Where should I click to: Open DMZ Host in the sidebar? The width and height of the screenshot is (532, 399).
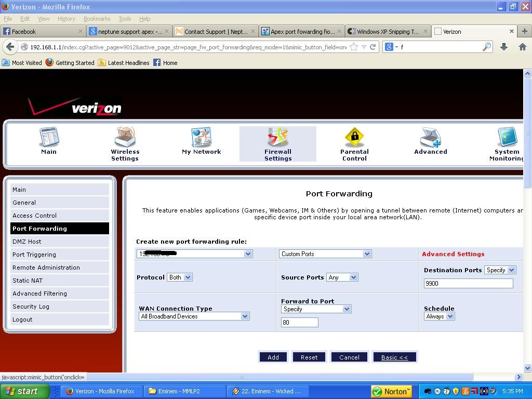60,241
